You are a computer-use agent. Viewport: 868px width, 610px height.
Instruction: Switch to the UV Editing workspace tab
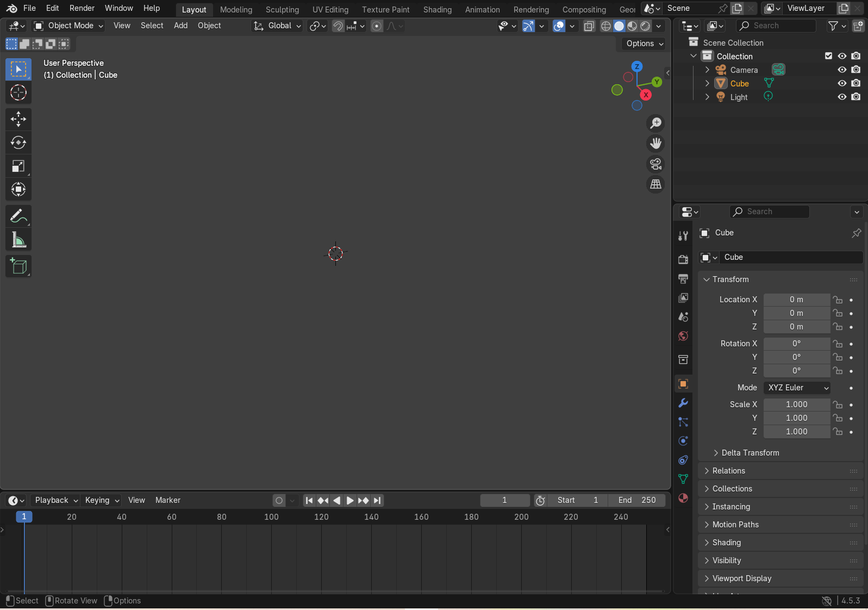click(x=330, y=10)
